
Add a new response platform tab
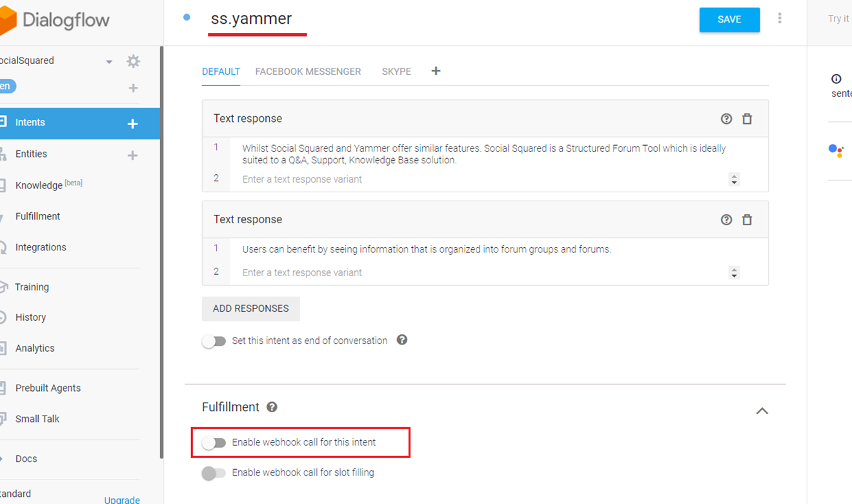(x=436, y=71)
